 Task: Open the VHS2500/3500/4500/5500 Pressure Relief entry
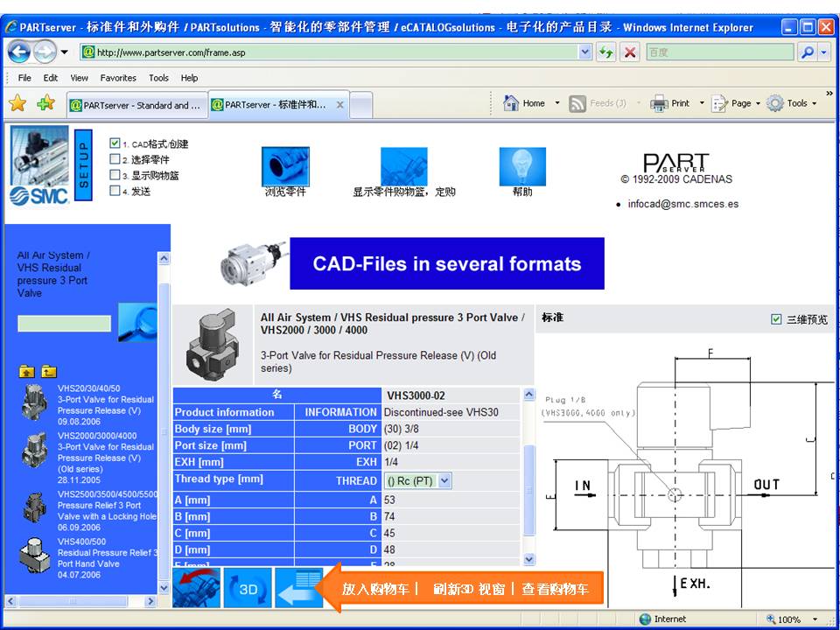pyautogui.click(x=91, y=510)
